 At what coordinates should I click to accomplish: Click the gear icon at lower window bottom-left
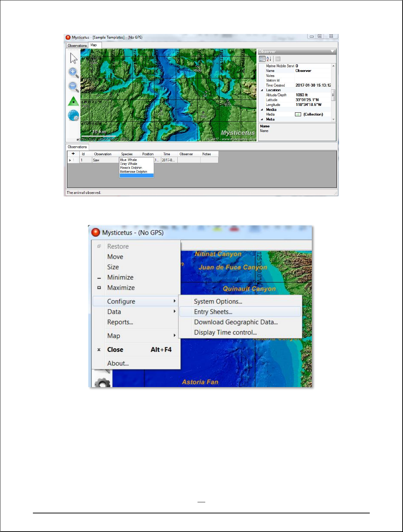(x=103, y=382)
